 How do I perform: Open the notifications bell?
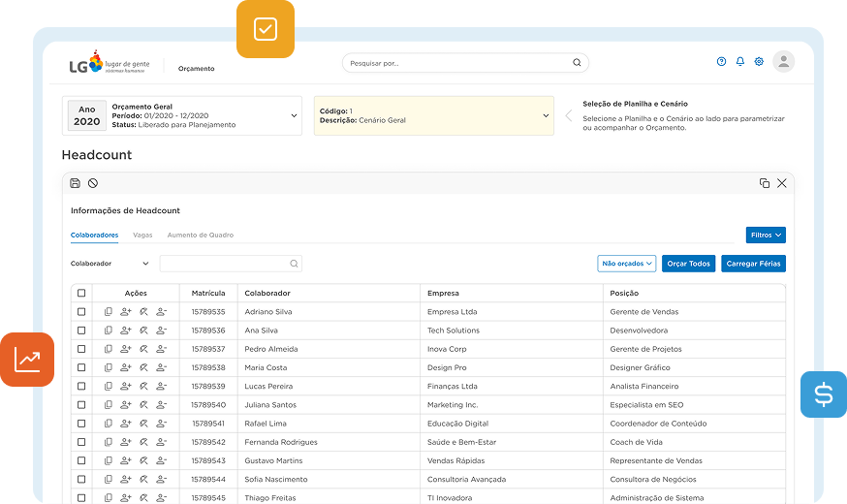[740, 62]
